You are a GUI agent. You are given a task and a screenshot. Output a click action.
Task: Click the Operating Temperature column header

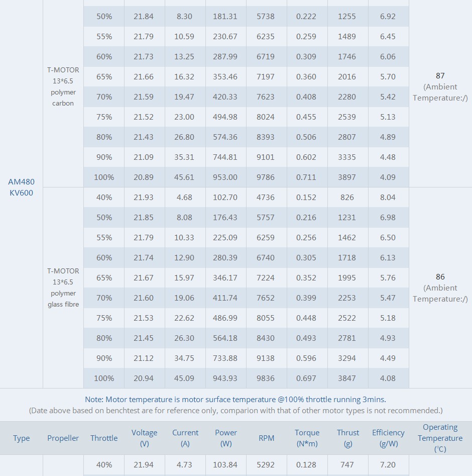pyautogui.click(x=440, y=438)
